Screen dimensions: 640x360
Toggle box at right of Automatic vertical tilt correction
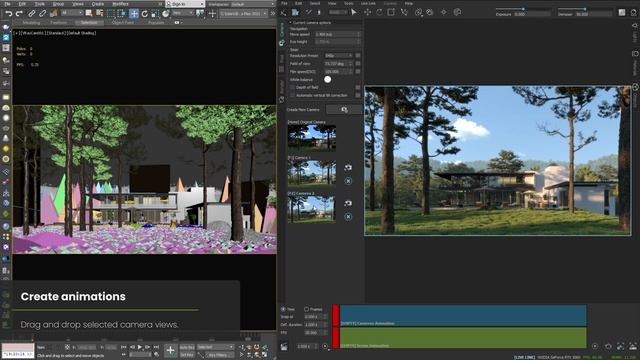pyautogui.click(x=358, y=95)
